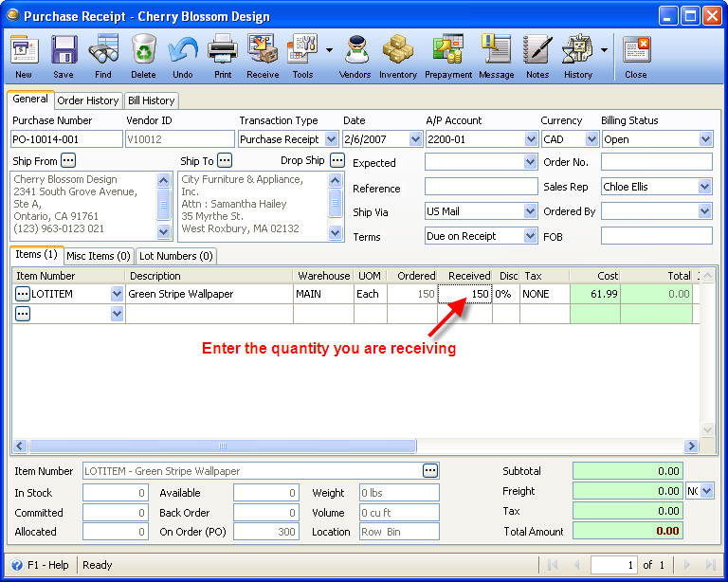Click the FOB input field

pos(657,236)
